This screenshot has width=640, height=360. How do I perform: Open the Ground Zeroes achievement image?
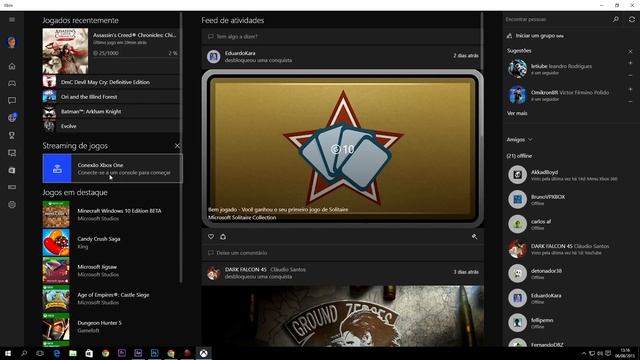point(343,316)
